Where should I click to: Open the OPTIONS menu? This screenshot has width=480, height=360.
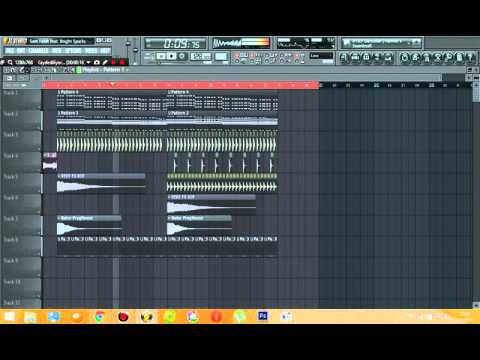73,51
